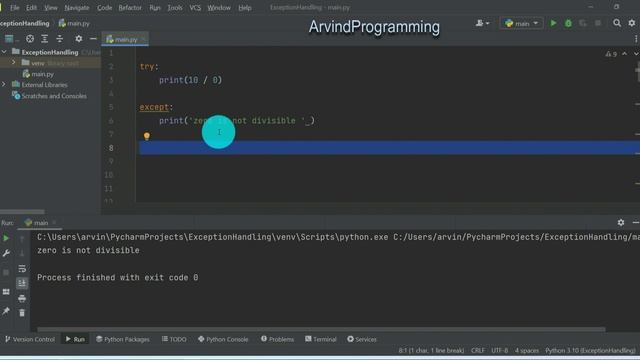The image size is (640, 360).
Task: Click Python 3.10 interpreter in status bar
Action: 590,351
